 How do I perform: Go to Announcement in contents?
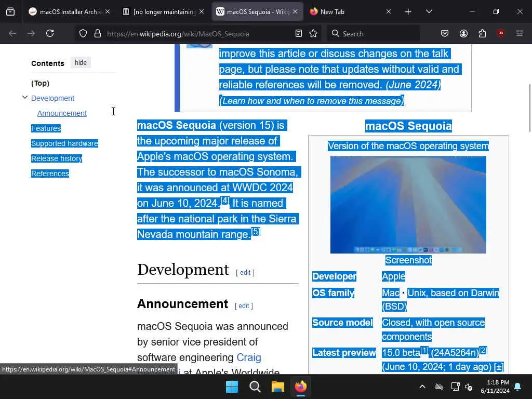(62, 113)
